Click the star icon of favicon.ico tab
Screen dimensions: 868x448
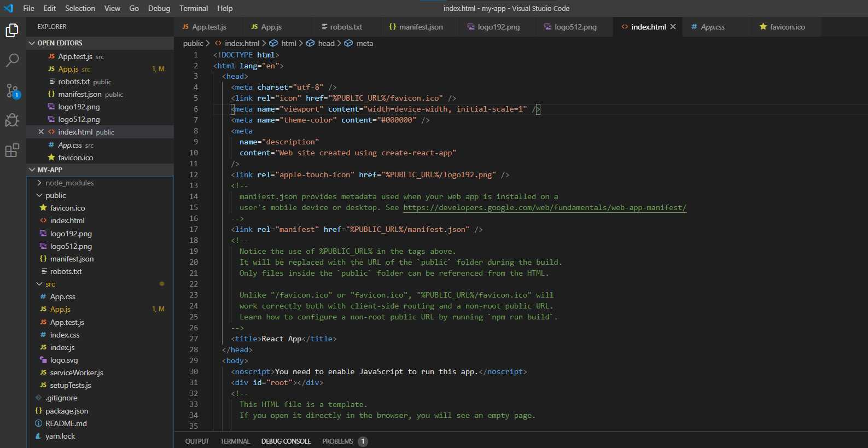tap(763, 27)
